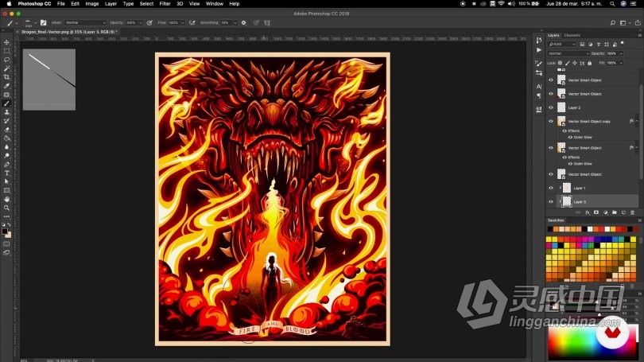Select the Paint Bucket tool
This screenshot has width=644, height=362.
[x=6, y=138]
